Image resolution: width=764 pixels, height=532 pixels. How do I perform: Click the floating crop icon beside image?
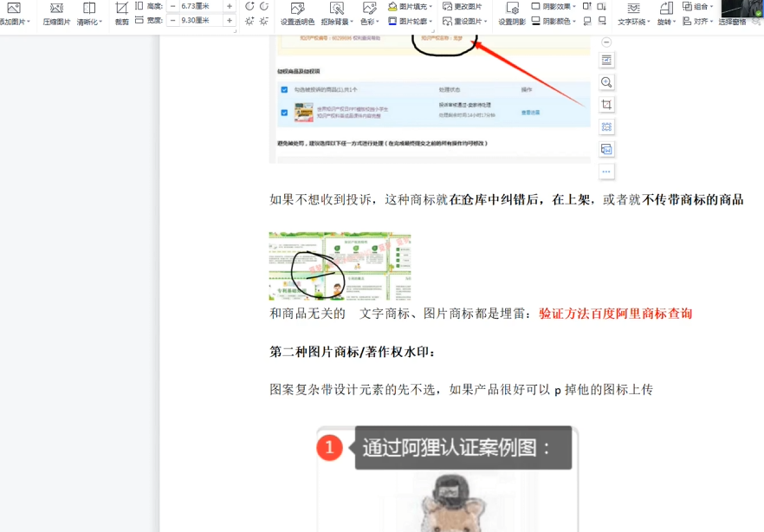coord(606,105)
